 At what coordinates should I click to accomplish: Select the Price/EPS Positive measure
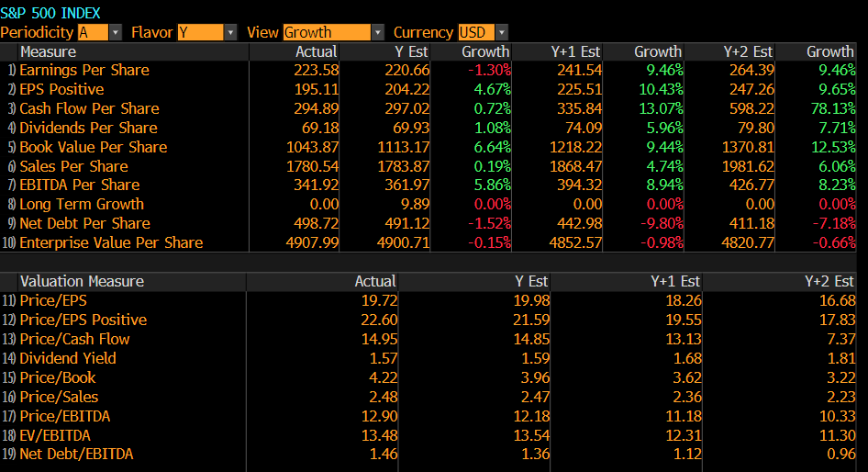[x=83, y=320]
